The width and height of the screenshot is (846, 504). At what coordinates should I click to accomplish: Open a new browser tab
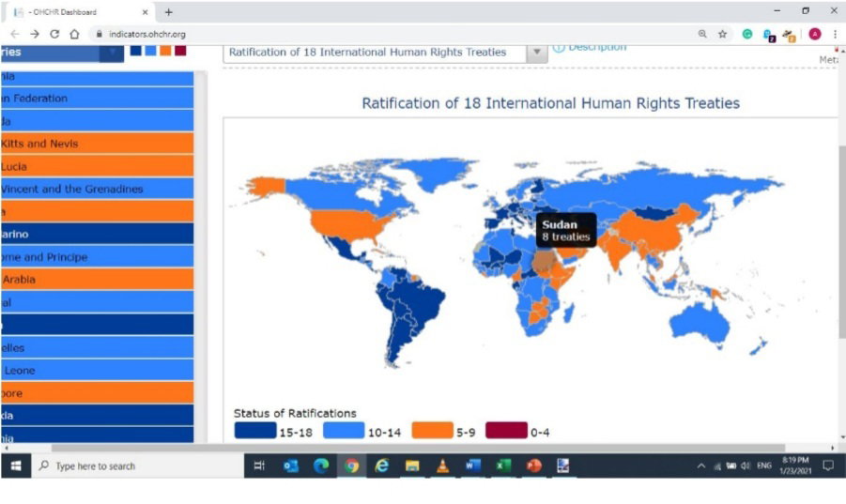pos(169,12)
